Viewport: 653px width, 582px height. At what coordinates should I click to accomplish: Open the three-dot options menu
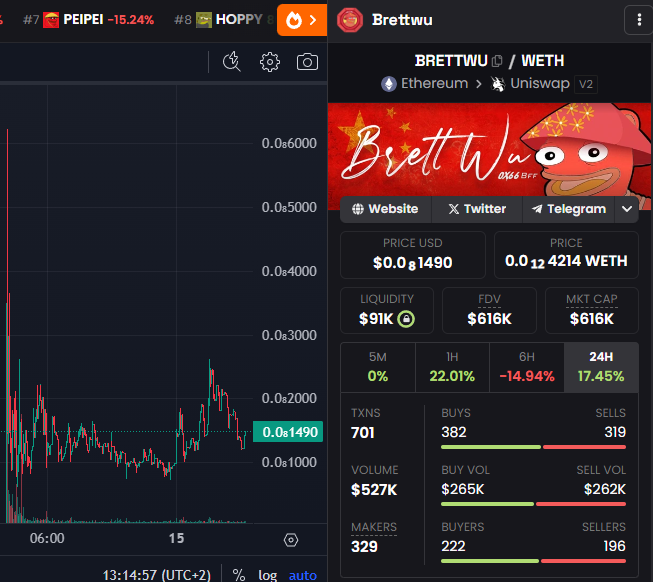639,20
